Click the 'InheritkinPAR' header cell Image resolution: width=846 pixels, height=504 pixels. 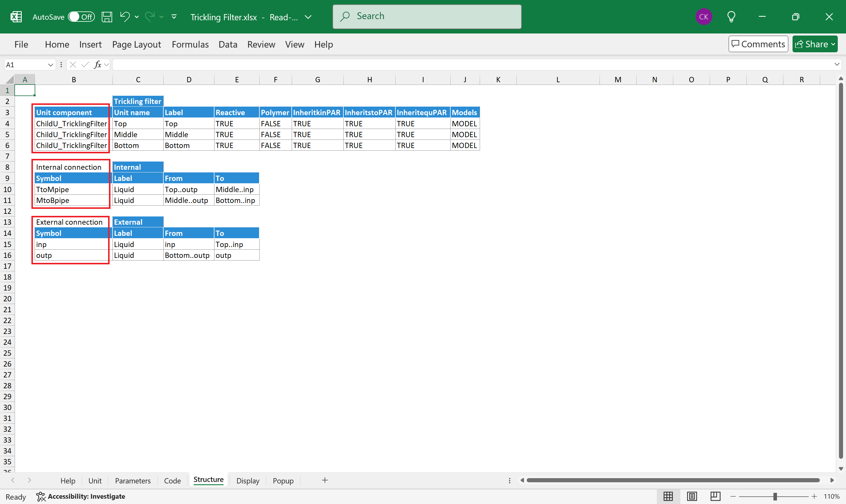[x=317, y=112]
